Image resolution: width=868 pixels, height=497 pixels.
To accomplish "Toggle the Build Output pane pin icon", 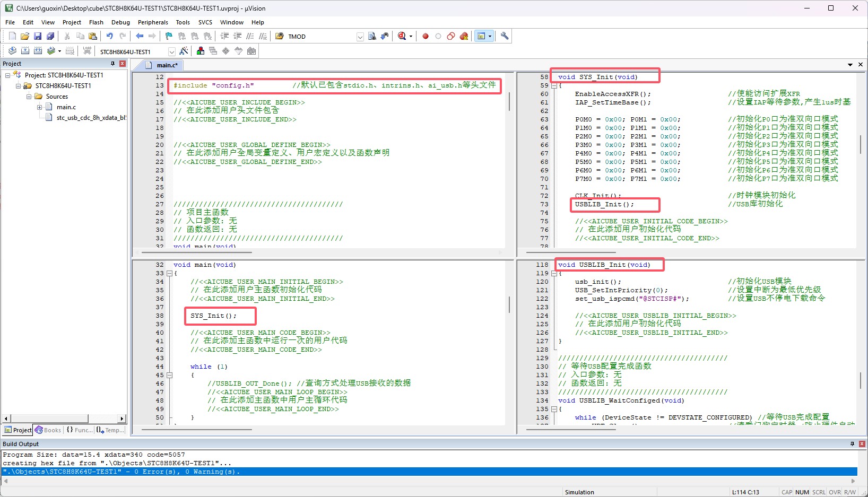I will [853, 444].
